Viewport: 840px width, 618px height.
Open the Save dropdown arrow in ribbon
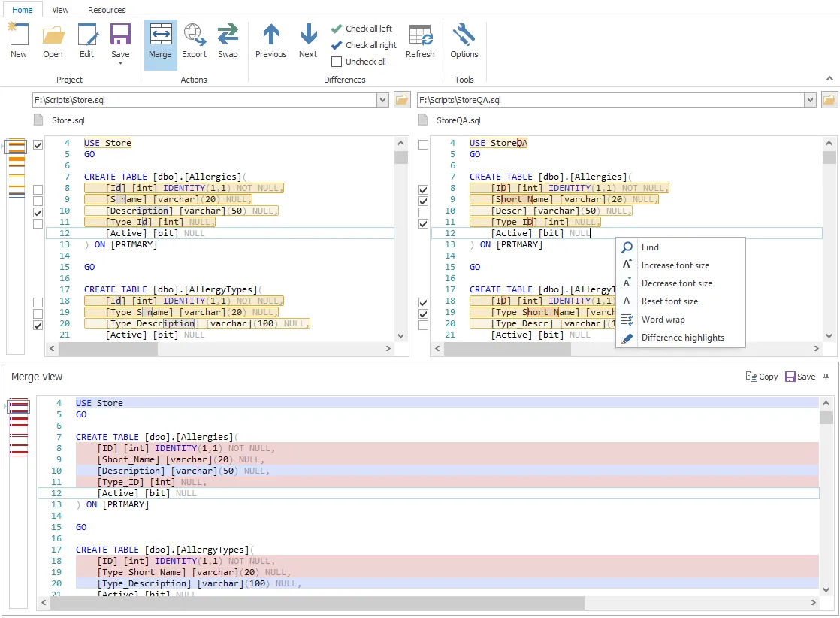click(120, 64)
